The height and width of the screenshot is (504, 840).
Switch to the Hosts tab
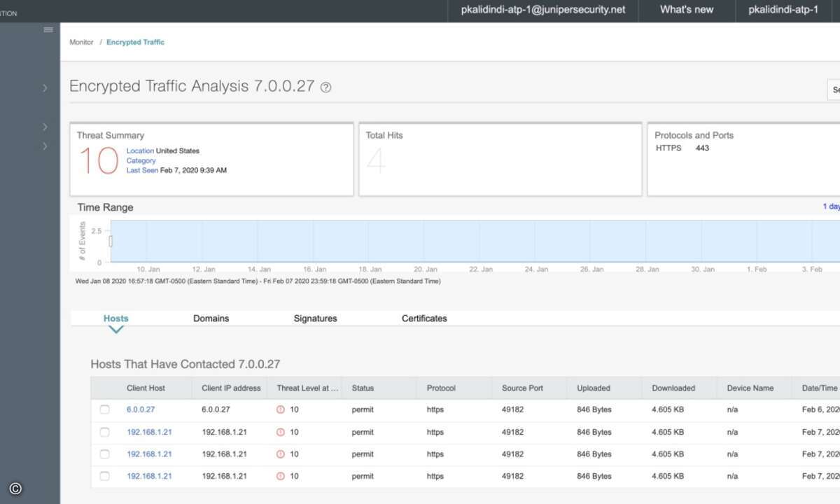[116, 318]
